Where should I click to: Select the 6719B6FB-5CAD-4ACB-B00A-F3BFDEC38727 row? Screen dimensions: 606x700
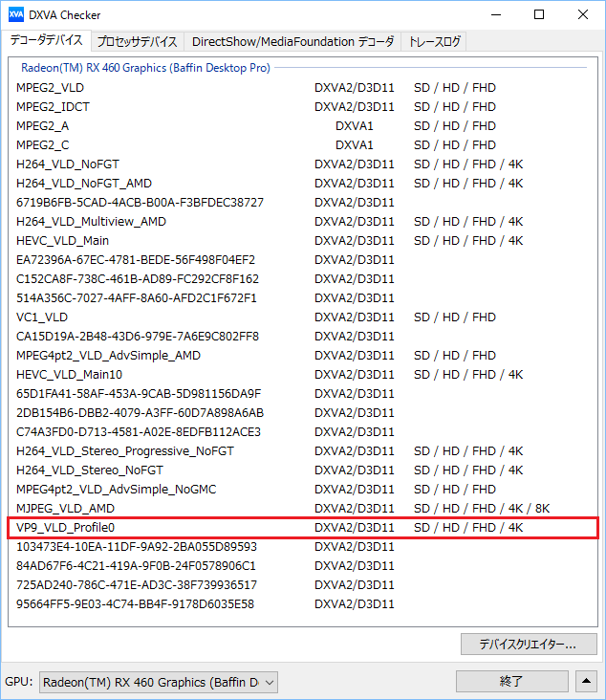[x=303, y=203]
